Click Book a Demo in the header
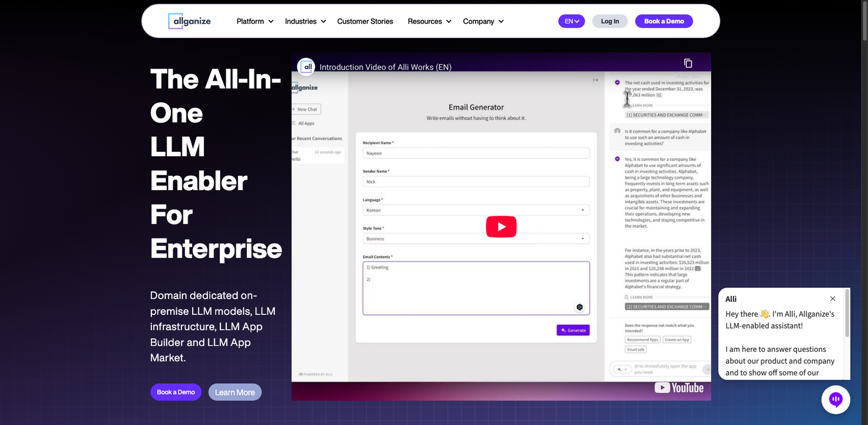Screen dimensions: 868x425 click(664, 21)
